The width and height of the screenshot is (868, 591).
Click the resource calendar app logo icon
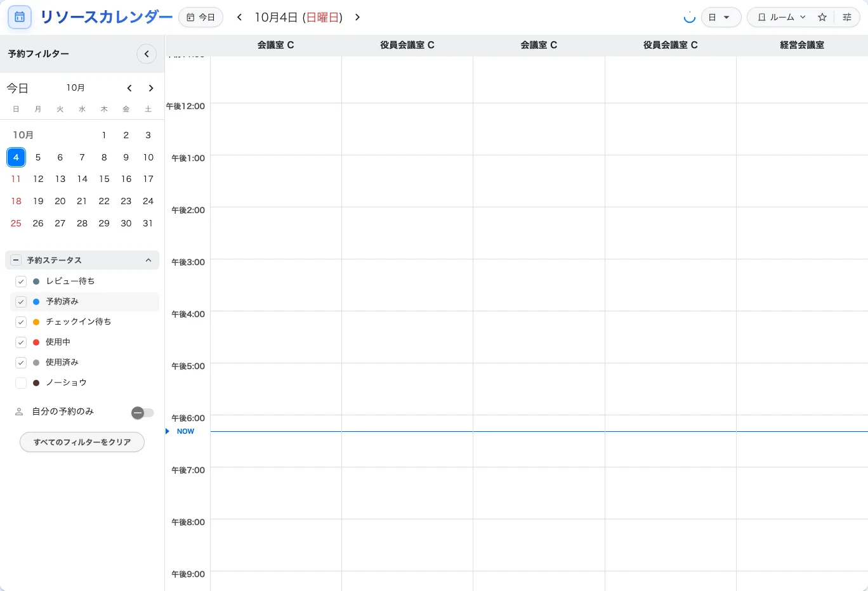(20, 17)
